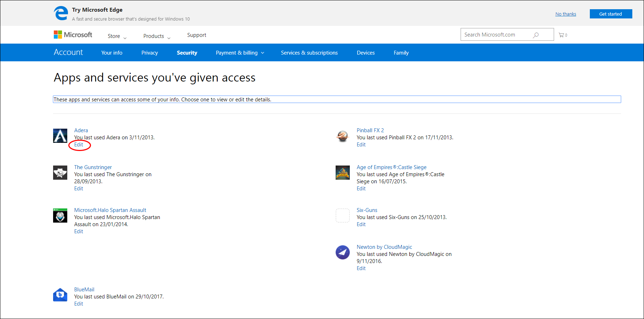
Task: Click Edit under BlueMail
Action: tap(79, 304)
